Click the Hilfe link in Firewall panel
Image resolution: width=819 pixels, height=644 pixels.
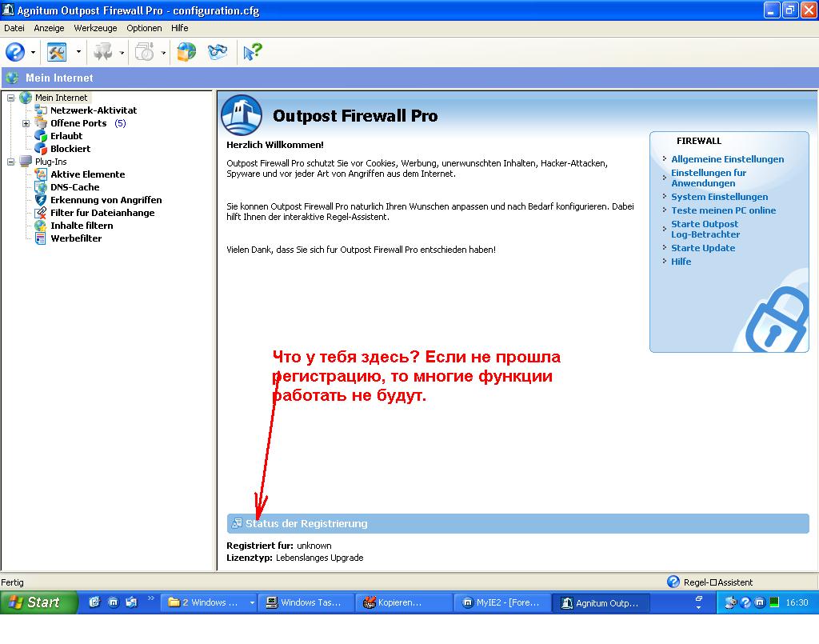point(681,262)
